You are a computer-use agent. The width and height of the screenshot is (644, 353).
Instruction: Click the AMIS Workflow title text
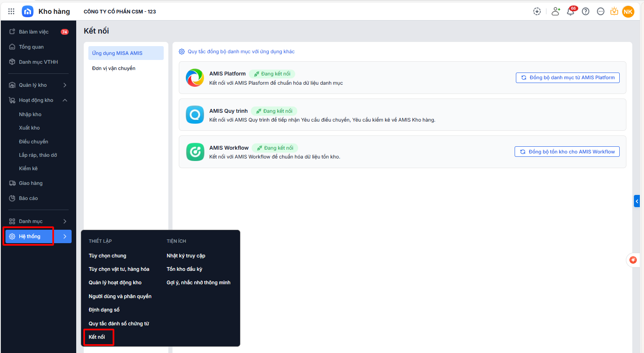(x=229, y=148)
